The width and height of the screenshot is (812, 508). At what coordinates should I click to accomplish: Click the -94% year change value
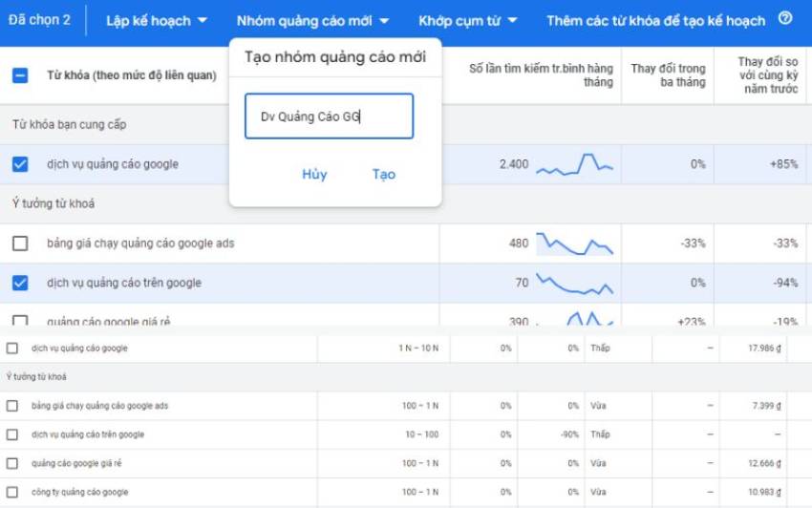click(x=785, y=283)
